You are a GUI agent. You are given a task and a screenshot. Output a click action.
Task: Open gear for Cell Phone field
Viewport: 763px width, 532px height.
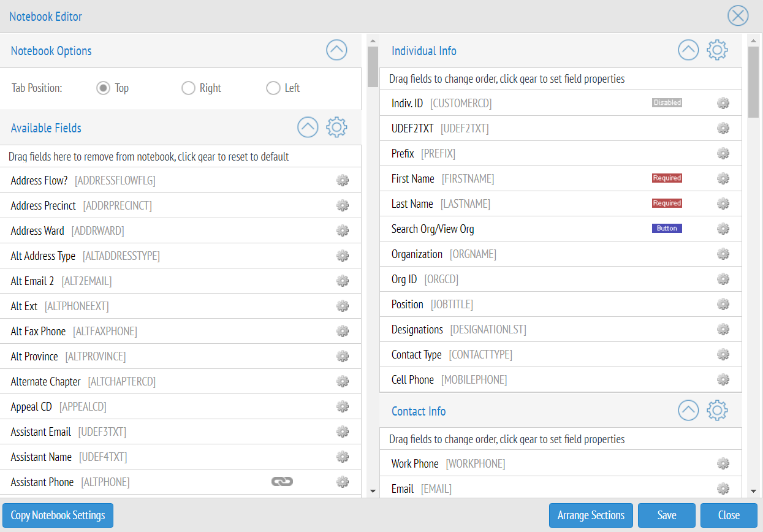point(723,379)
